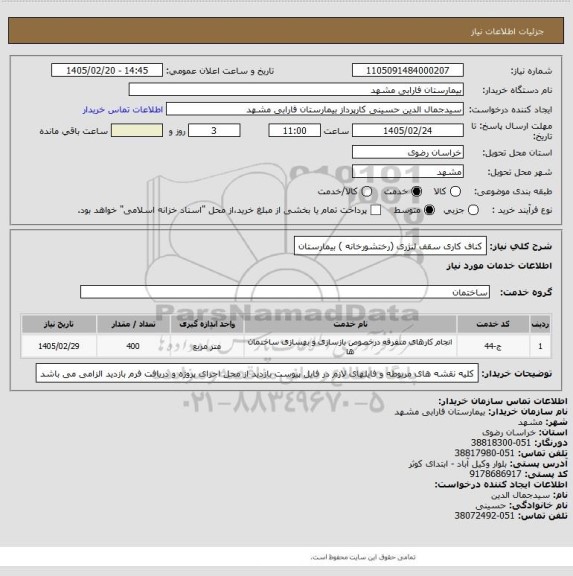Click service code cell ج-44
The image size is (573, 576).
pos(493,346)
